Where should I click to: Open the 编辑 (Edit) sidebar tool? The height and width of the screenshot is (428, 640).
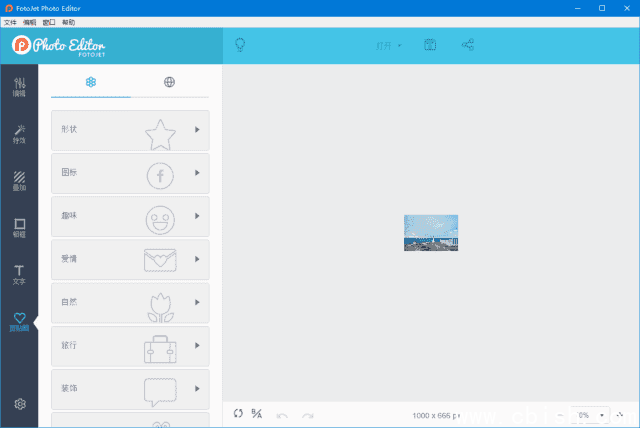(x=19, y=87)
